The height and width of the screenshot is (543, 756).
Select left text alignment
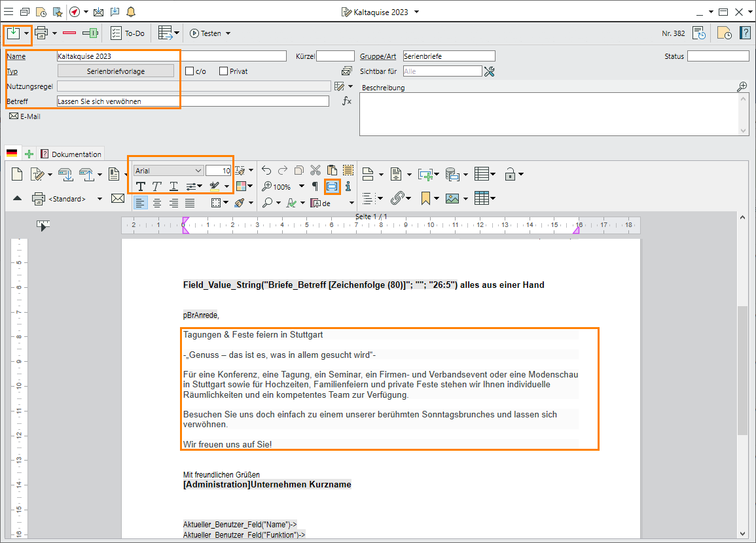tap(140, 203)
